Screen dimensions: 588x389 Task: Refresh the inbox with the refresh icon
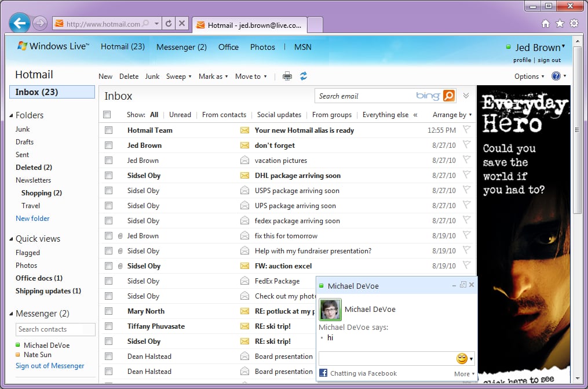click(x=304, y=75)
